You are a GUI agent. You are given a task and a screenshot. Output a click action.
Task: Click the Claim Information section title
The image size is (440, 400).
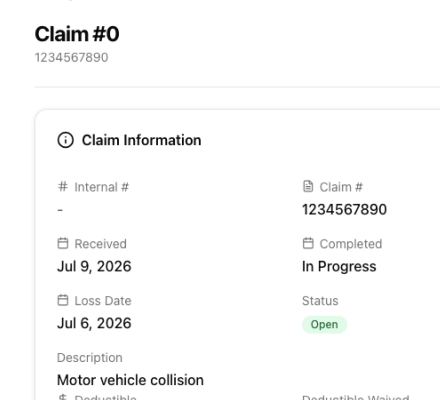point(142,140)
